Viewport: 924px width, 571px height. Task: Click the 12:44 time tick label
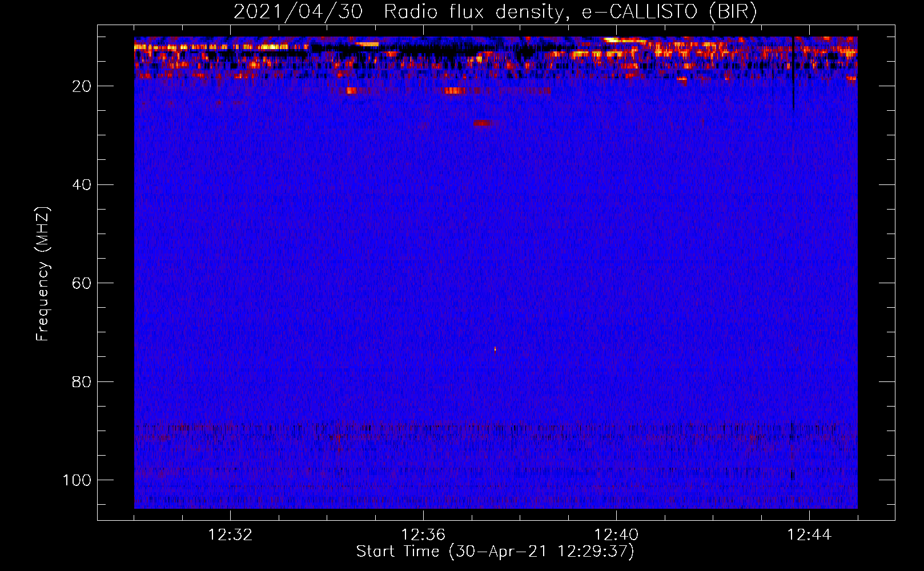[809, 535]
